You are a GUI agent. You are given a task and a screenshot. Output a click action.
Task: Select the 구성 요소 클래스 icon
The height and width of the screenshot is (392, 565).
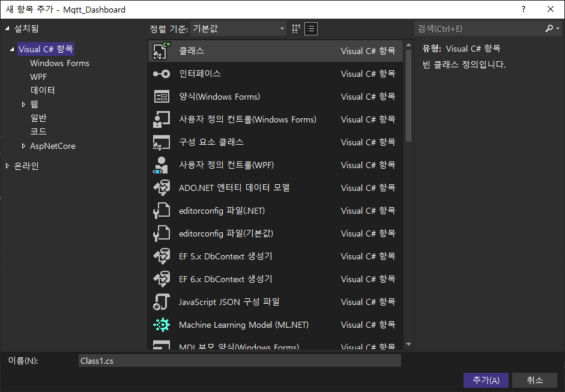(x=161, y=142)
